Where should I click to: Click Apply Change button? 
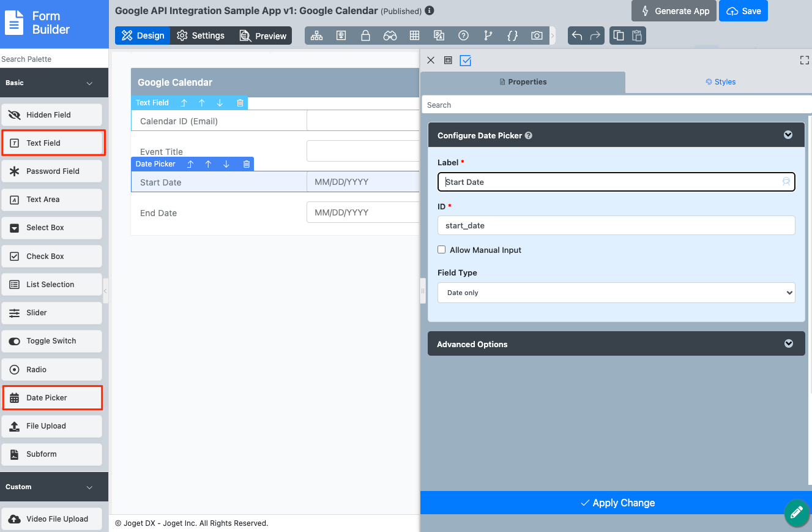click(x=616, y=503)
